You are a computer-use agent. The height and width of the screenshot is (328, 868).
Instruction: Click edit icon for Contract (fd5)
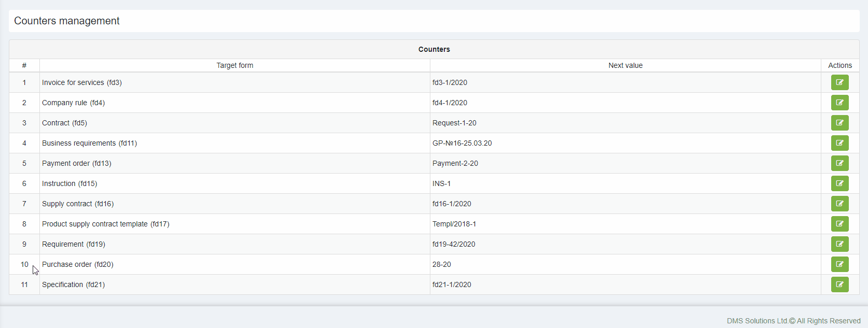click(839, 123)
